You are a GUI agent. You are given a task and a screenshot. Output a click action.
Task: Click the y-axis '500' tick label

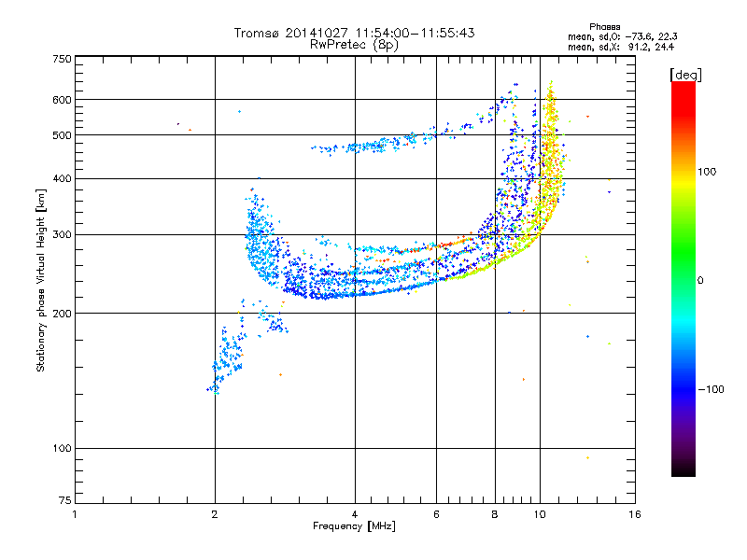click(62, 135)
